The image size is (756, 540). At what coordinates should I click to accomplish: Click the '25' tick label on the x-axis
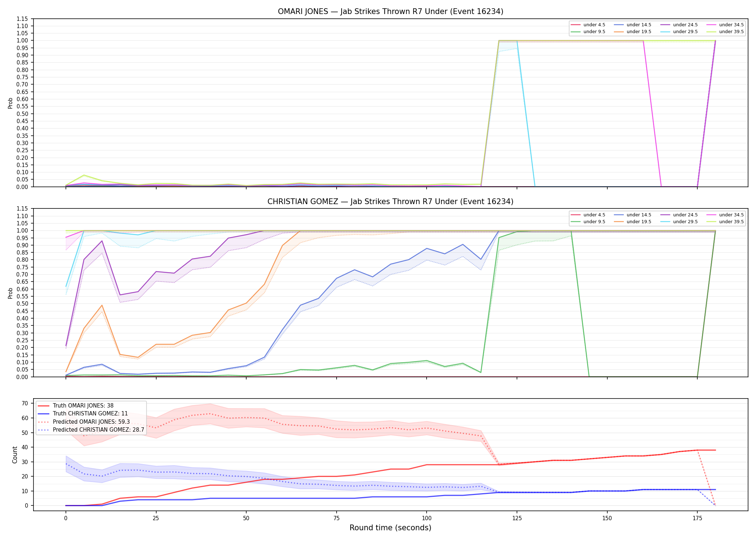[x=156, y=518]
